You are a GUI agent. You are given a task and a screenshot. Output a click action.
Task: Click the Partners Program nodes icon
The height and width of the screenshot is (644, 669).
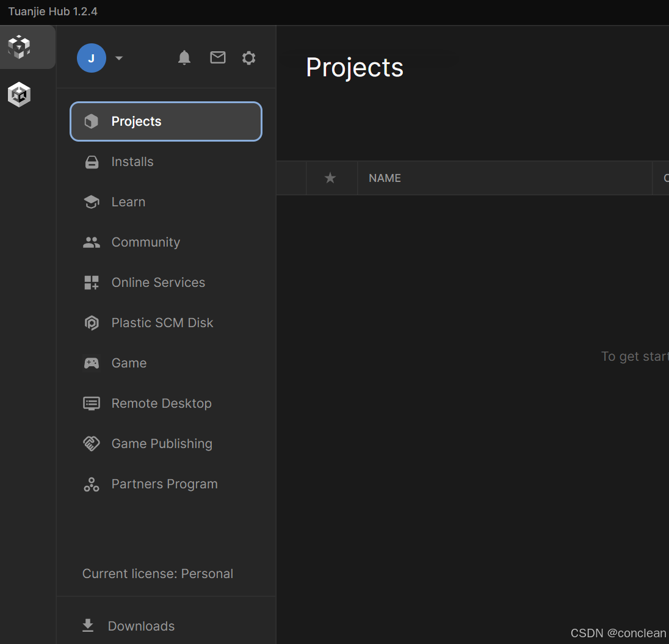92,485
